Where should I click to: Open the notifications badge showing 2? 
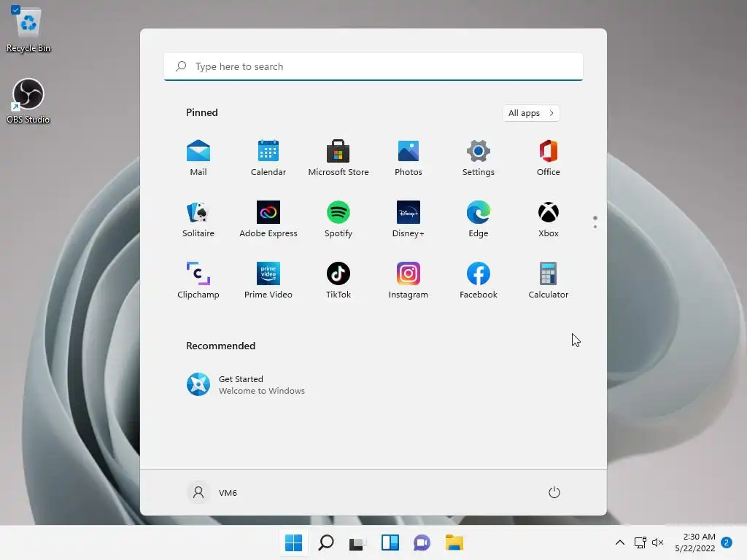(727, 542)
